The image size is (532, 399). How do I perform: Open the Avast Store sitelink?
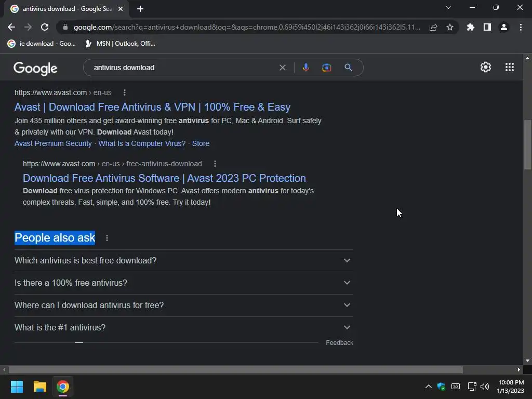pyautogui.click(x=201, y=143)
